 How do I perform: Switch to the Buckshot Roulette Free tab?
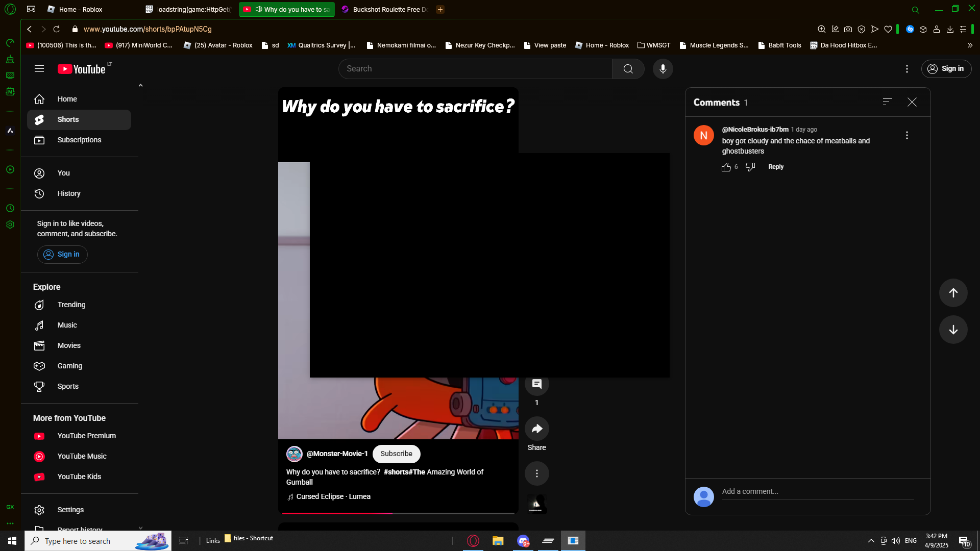385,9
